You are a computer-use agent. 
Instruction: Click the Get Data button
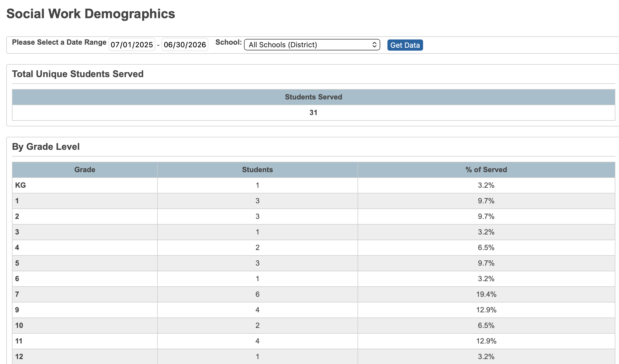[405, 45]
